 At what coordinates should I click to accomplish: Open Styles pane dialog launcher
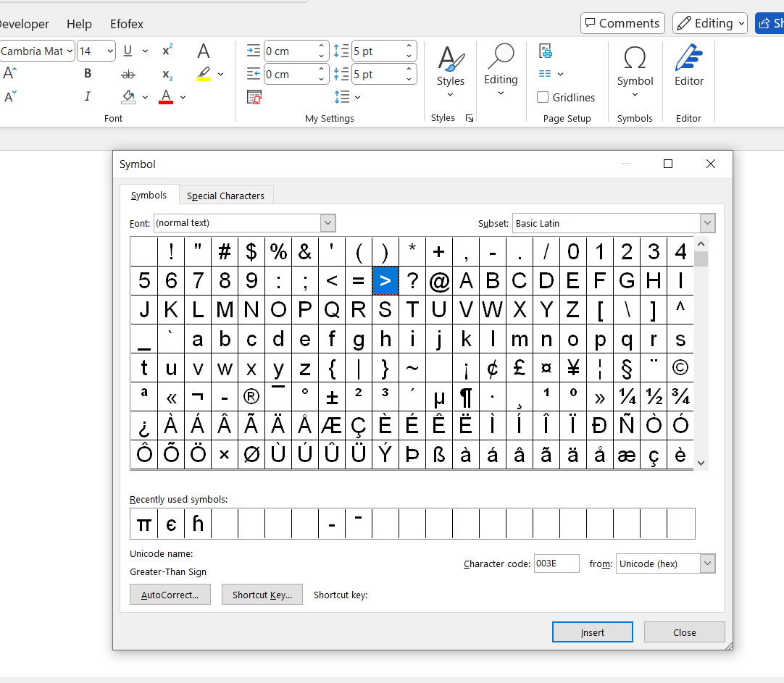coord(470,118)
